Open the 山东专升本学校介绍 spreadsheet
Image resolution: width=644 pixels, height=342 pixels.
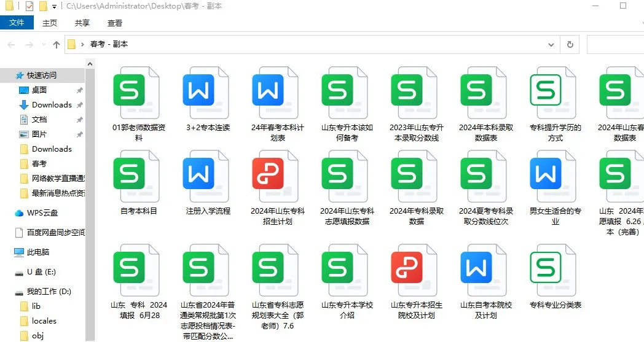(345, 270)
